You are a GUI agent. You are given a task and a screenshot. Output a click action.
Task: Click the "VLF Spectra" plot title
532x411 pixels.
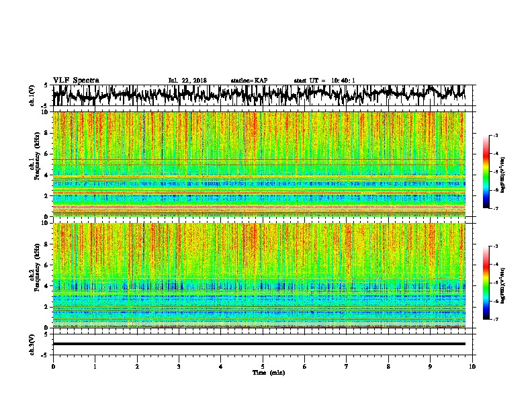76,81
